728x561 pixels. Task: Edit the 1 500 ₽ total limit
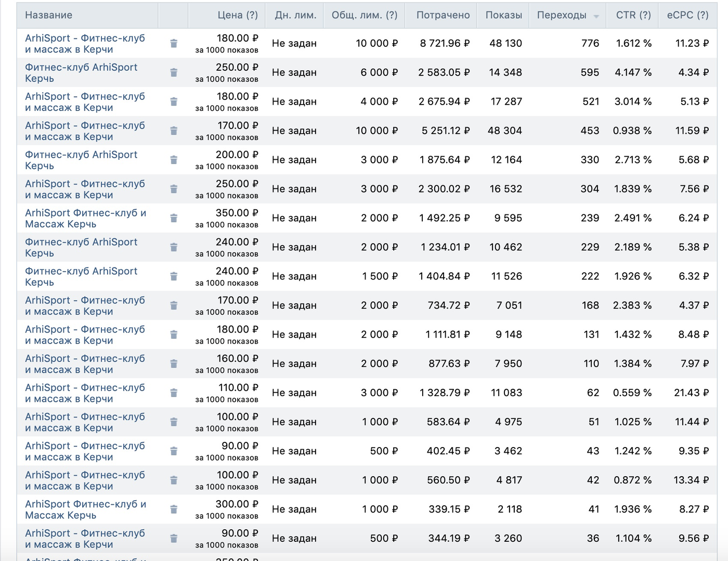point(380,277)
